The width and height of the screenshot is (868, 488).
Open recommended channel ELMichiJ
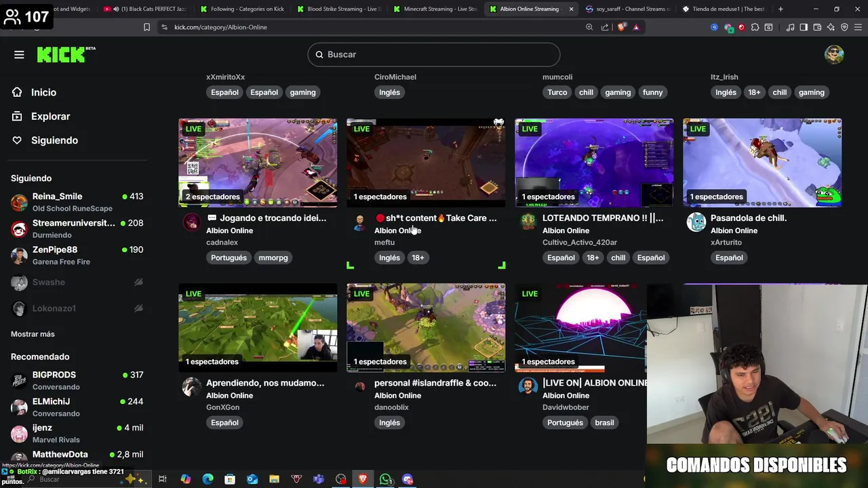[x=77, y=407]
